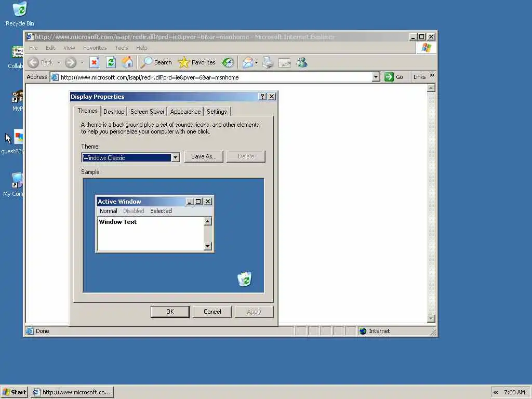532x399 pixels.
Task: Open the Back button history dropdown arrow
Action: tap(59, 63)
